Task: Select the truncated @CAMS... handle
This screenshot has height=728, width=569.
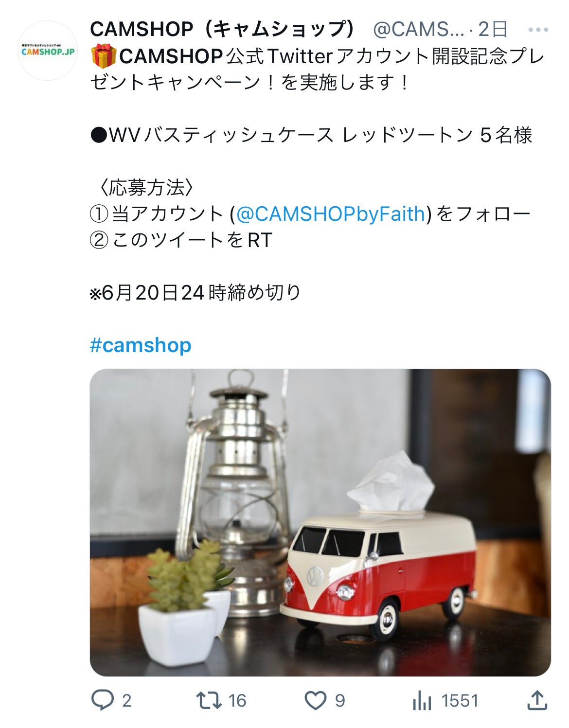Action: point(418,30)
